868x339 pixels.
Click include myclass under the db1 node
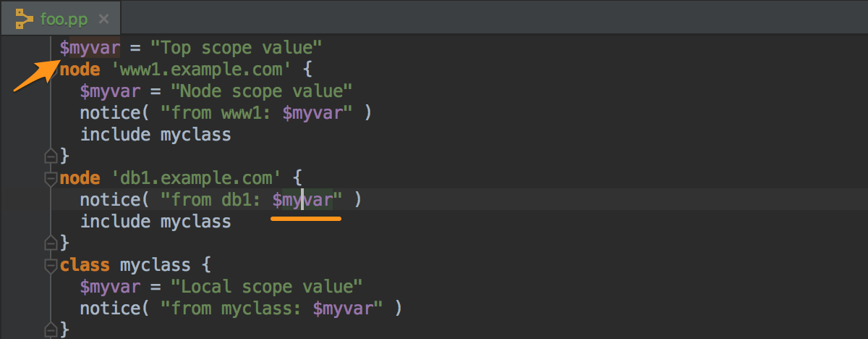tap(156, 221)
